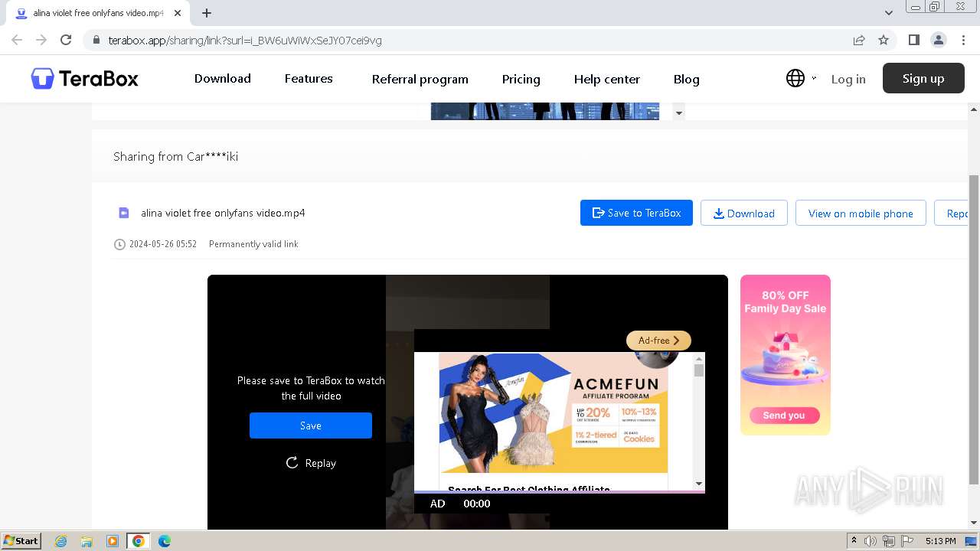Click the TeraBox logo

point(85,78)
